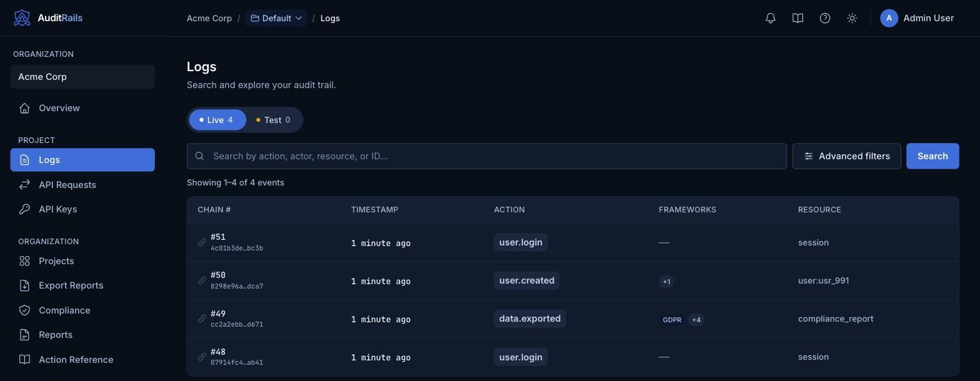Toggle light theme with sun icon
Image resolution: width=980 pixels, height=381 pixels.
coord(852,18)
